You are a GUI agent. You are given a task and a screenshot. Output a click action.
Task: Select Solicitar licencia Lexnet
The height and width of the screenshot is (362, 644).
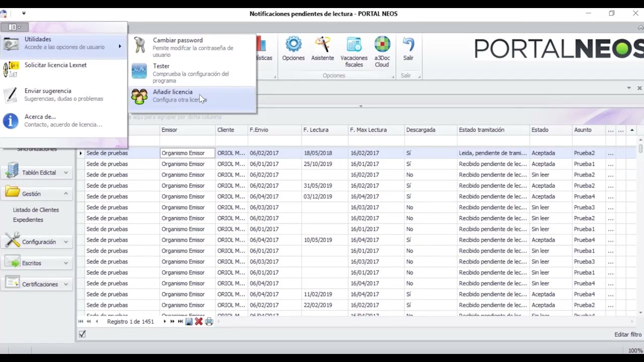pos(63,69)
